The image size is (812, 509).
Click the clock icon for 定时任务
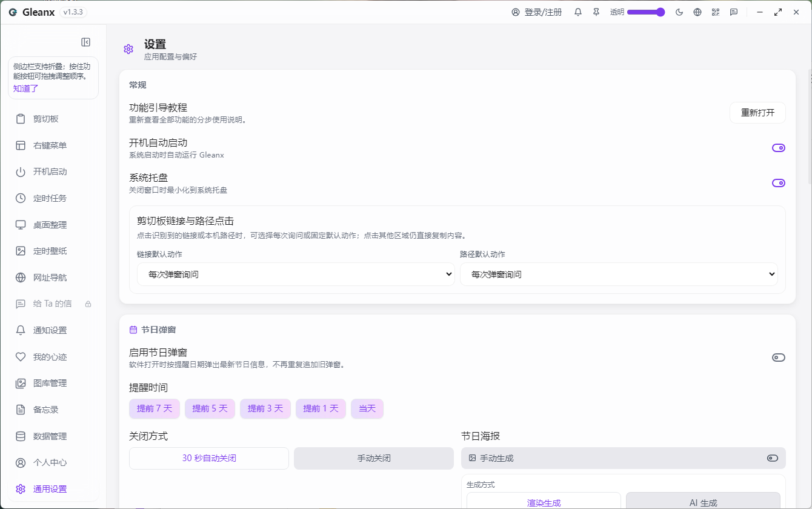(x=21, y=198)
